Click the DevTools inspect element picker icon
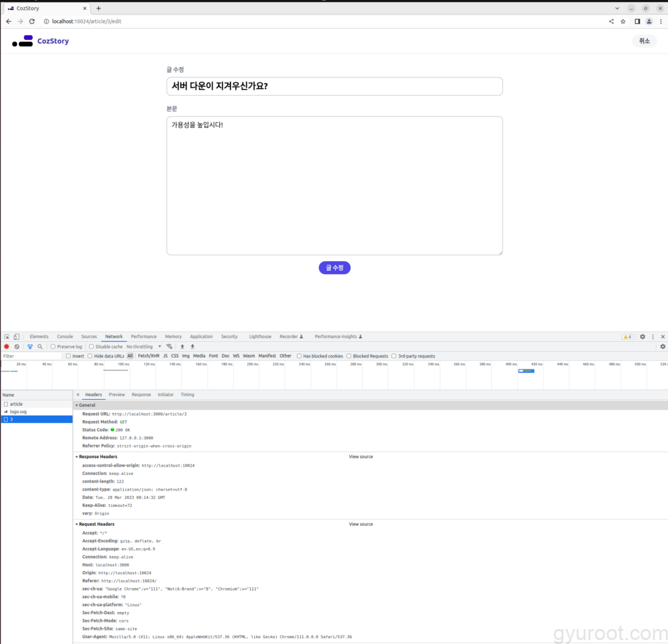The width and height of the screenshot is (668, 644). coord(7,337)
